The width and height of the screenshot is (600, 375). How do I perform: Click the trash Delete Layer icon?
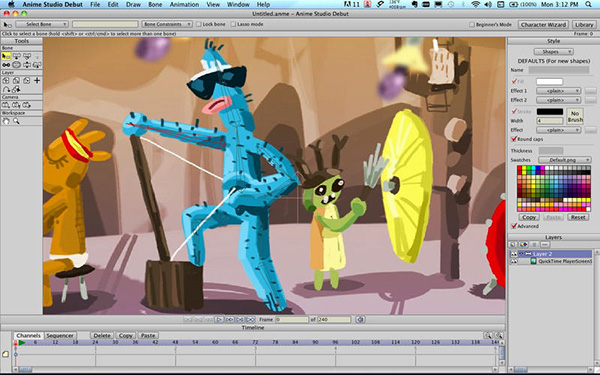534,245
